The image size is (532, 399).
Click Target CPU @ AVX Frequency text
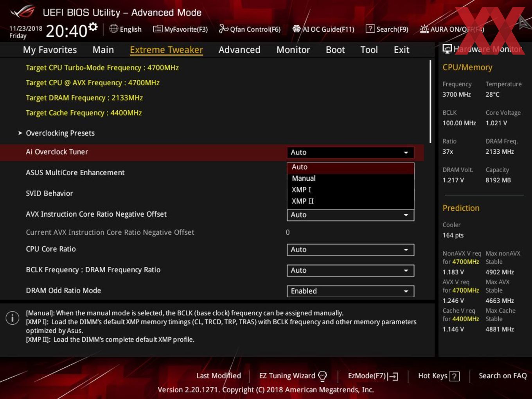[93, 83]
